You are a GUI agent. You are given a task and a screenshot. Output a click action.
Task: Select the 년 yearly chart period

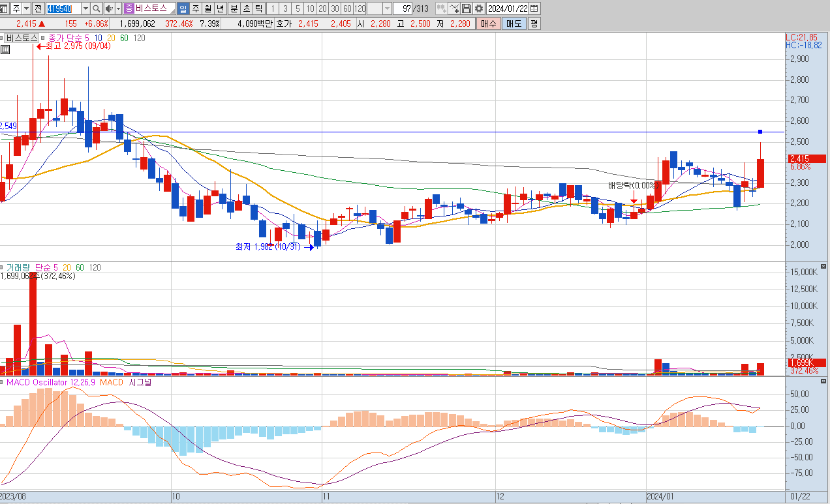click(221, 8)
